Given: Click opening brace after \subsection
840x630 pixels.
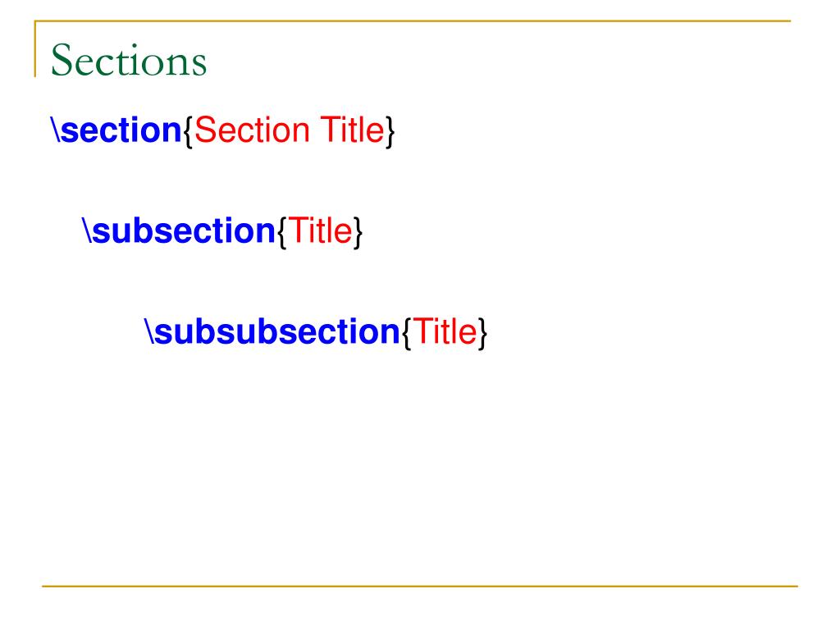Looking at the screenshot, I should [282, 232].
